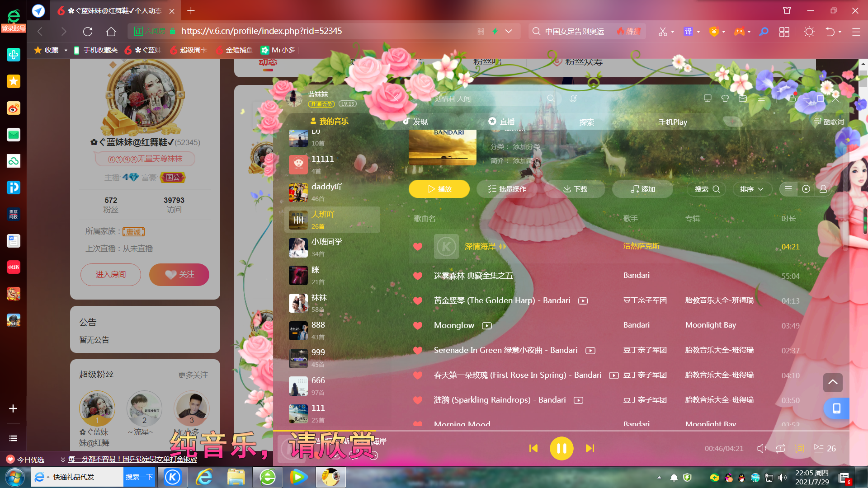Click the 进入房间 button on the profile
The height and width of the screenshot is (488, 868).
click(111, 275)
